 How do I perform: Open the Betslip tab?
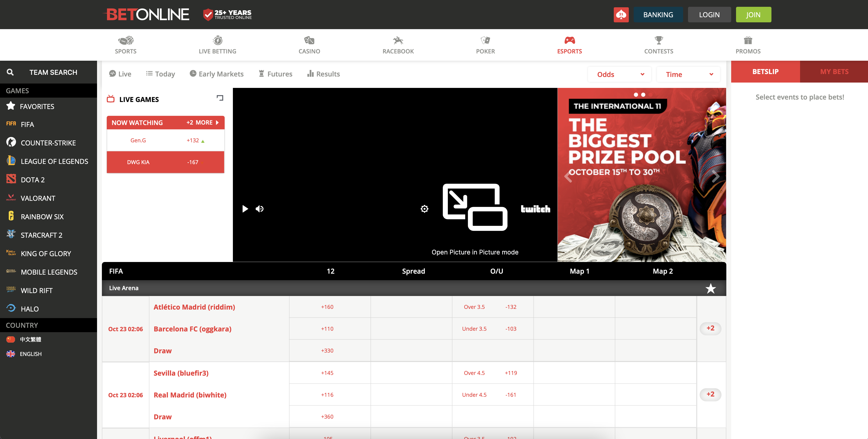766,71
